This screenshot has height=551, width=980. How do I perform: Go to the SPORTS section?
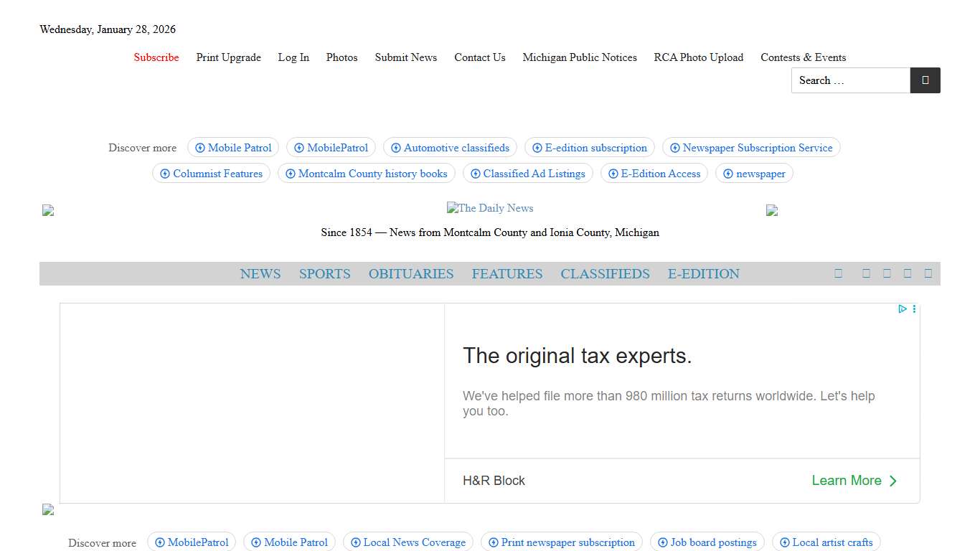tap(324, 274)
